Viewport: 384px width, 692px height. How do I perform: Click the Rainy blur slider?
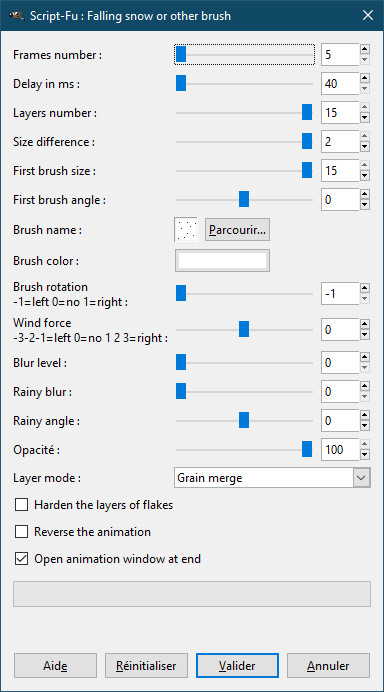[x=245, y=391]
